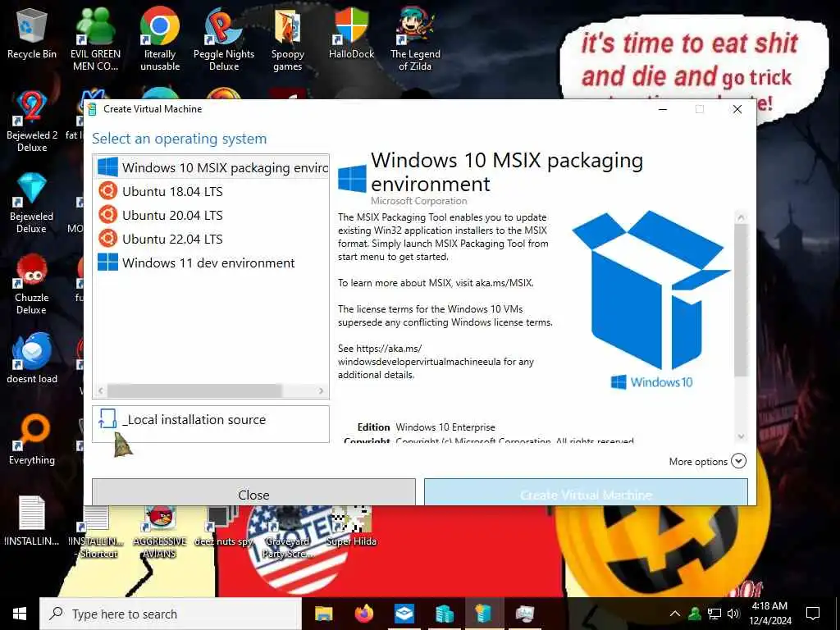
Task: Select AGGRESSIVE AVIANS desktop shortcut
Action: pos(160,532)
